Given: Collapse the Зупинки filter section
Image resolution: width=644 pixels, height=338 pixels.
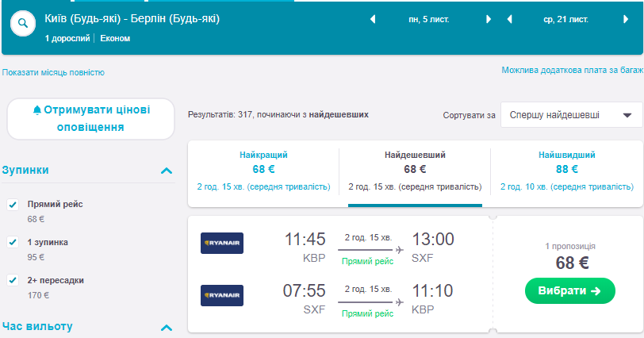Looking at the screenshot, I should (x=167, y=170).
